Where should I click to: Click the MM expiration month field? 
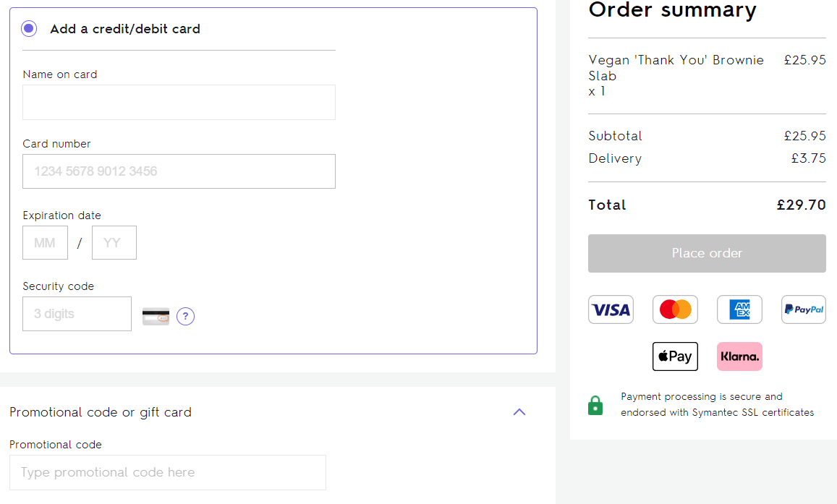(45, 242)
